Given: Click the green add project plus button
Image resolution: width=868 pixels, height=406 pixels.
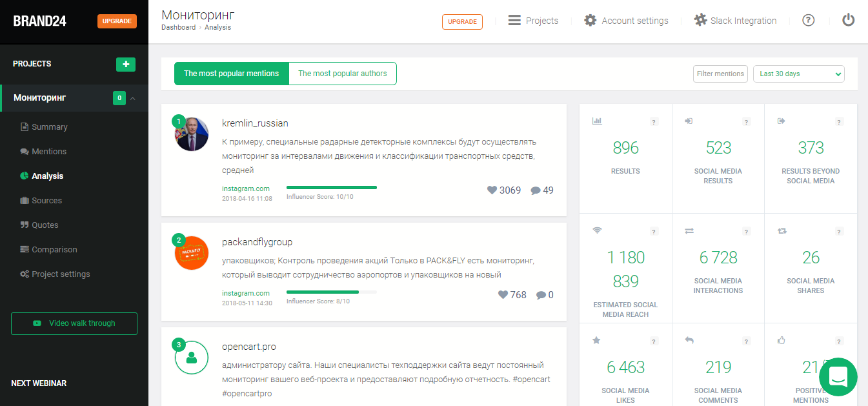Looking at the screenshot, I should point(126,64).
